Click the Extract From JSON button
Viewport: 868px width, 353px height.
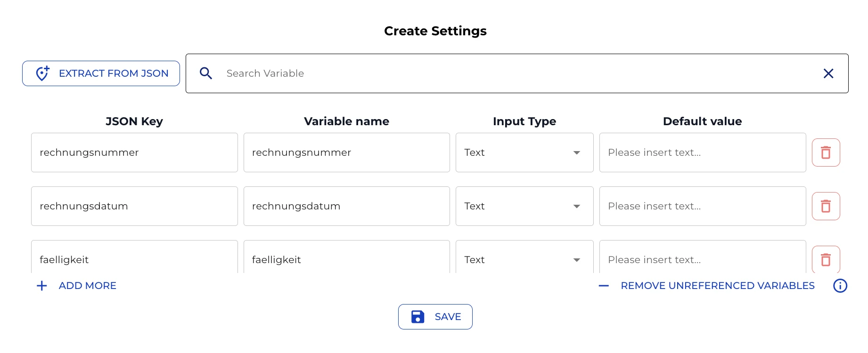click(x=101, y=73)
